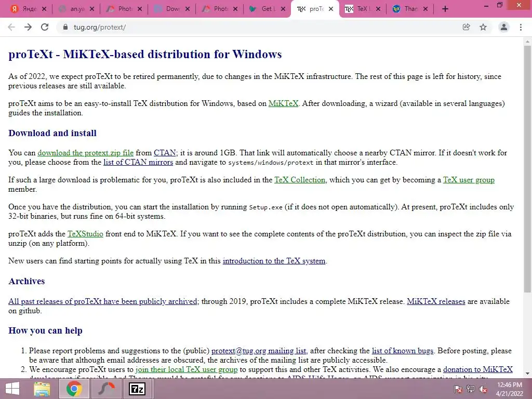Open the MiKTeX releases link
532x399 pixels.
[x=436, y=301]
